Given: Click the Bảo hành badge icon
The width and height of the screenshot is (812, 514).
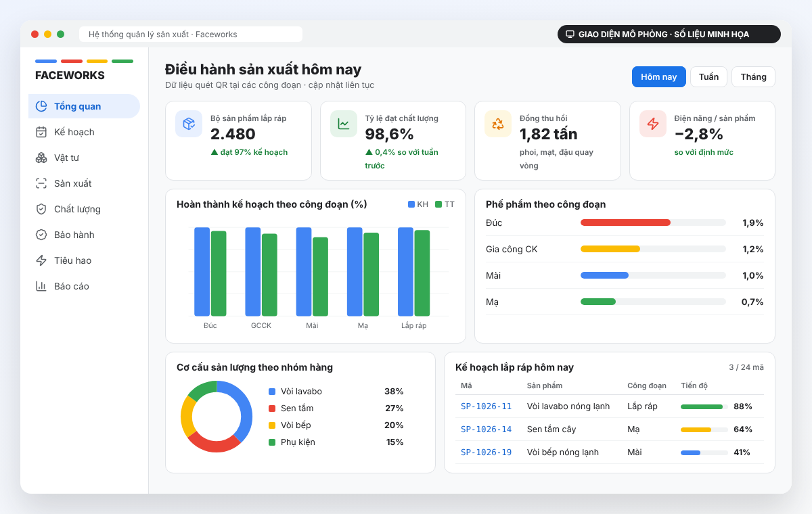Looking at the screenshot, I should point(41,235).
